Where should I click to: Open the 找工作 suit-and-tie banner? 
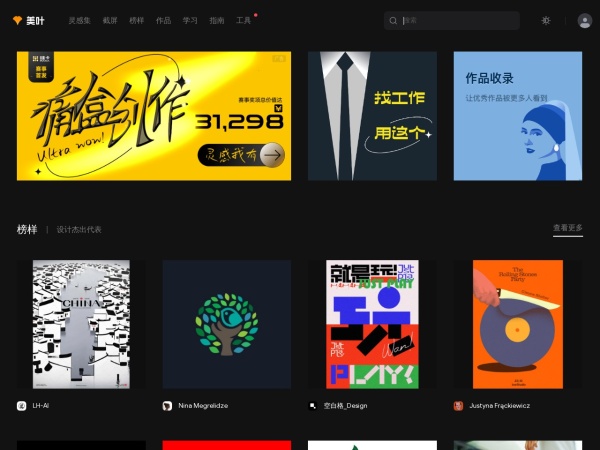coord(372,116)
